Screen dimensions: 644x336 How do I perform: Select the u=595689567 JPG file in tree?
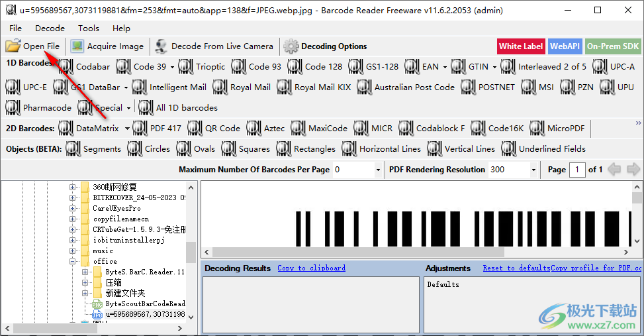[x=145, y=315]
